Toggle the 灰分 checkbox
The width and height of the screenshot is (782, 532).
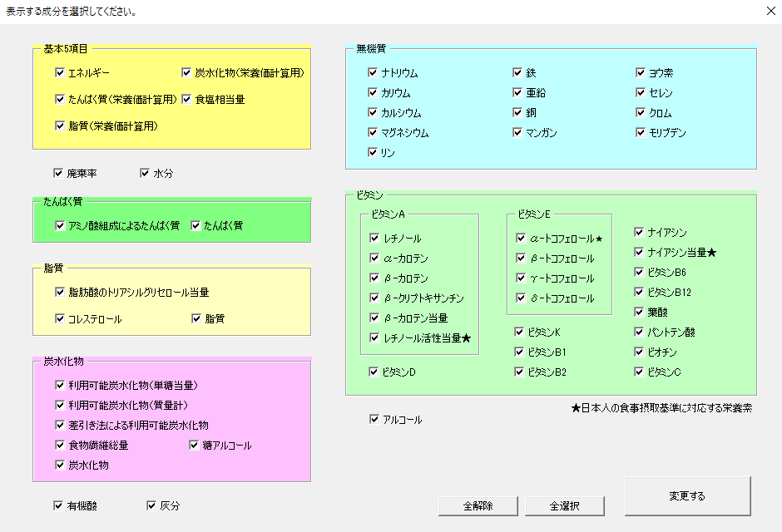coord(151,505)
